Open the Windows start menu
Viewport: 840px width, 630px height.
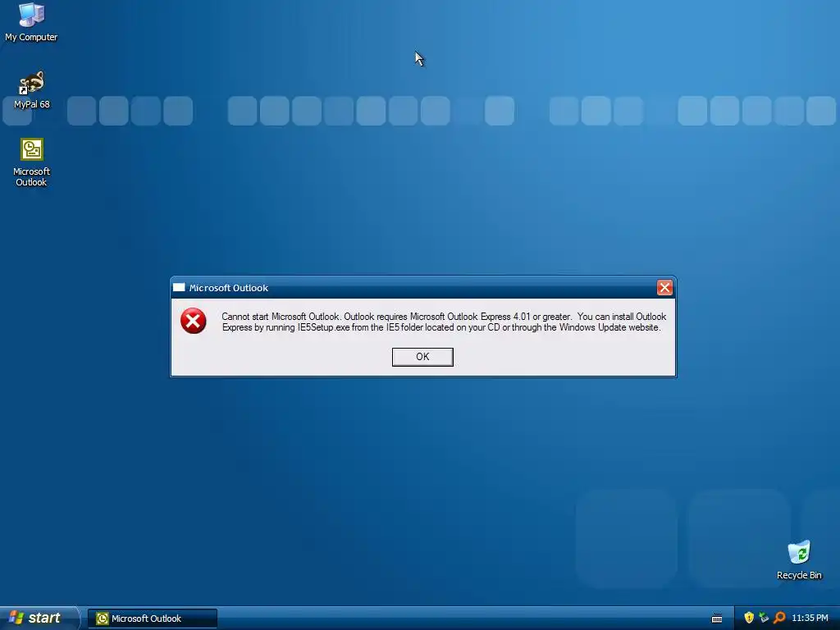(39, 619)
